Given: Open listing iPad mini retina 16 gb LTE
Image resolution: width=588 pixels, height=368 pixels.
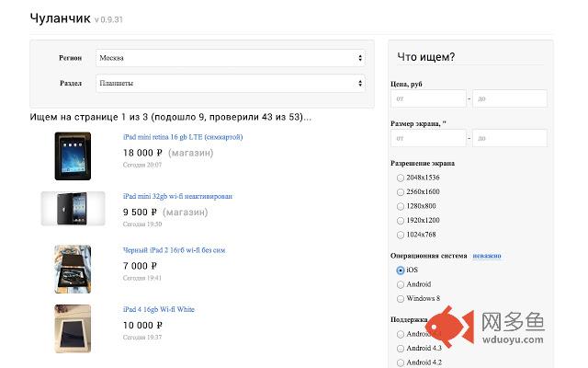Looking at the screenshot, I should [183, 137].
